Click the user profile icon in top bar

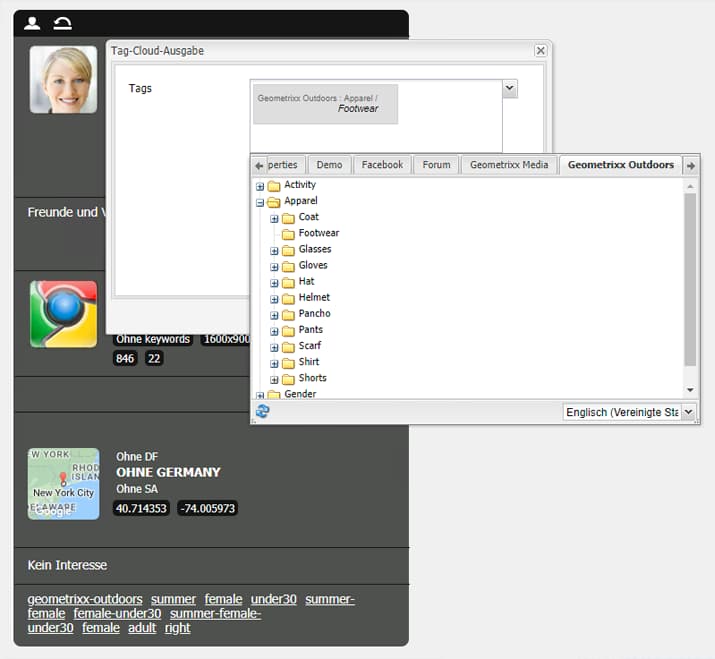(32, 23)
